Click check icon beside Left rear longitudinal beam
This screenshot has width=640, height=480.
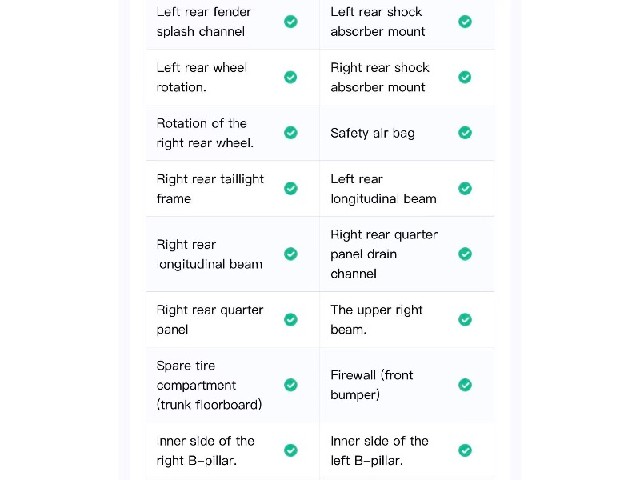click(x=464, y=188)
